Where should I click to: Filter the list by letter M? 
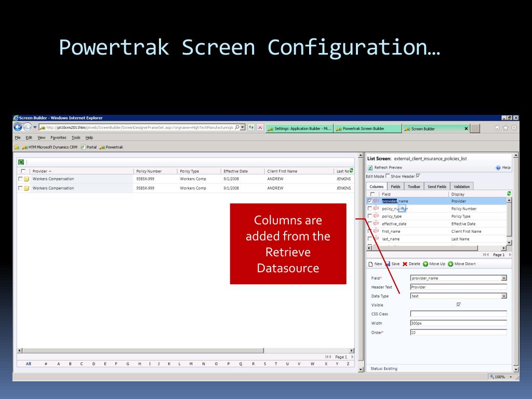coord(191,364)
